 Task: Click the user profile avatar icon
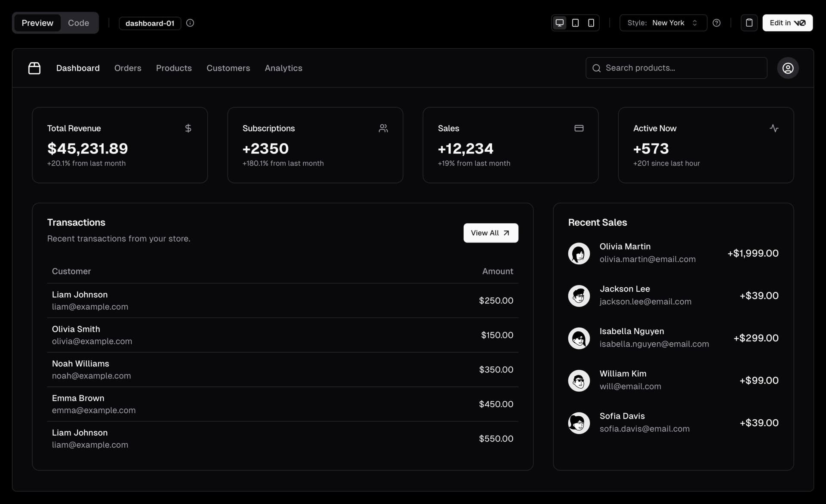click(x=788, y=68)
